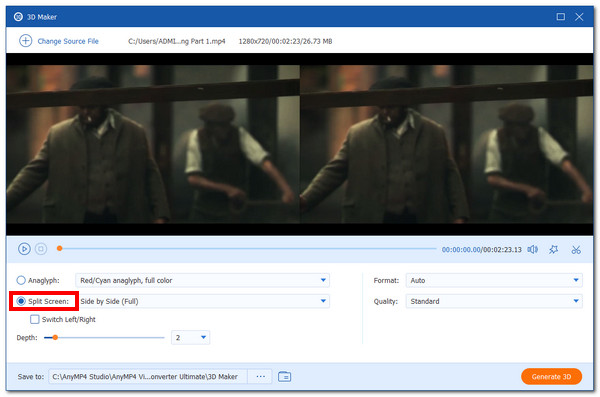Viewport: 600px width, 397px height.
Task: Open the Format dropdown set to Auto
Action: click(494, 280)
